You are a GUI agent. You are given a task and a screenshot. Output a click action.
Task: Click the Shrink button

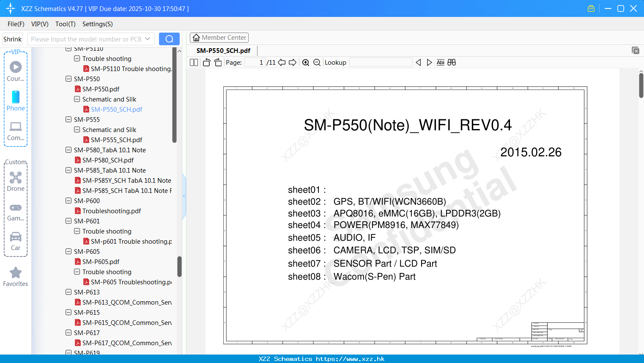13,39
